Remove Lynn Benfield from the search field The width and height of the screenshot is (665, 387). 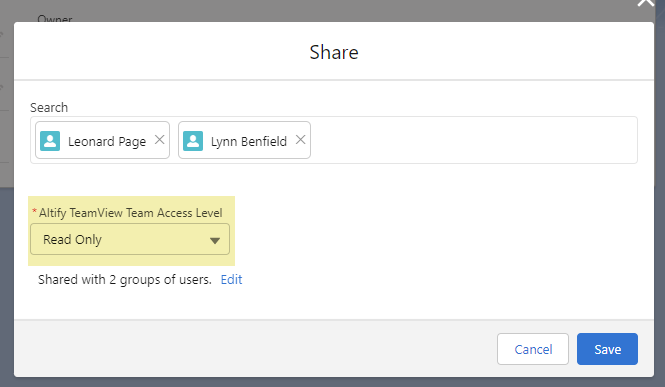click(x=300, y=140)
